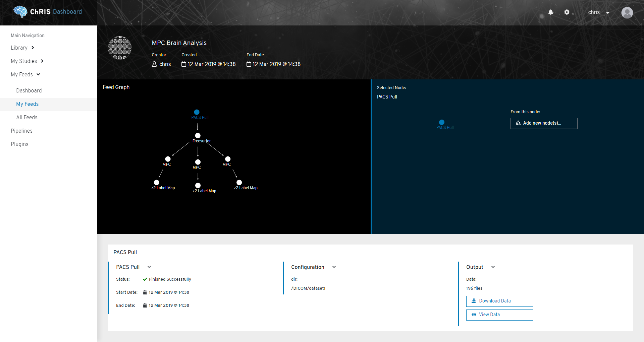Screen dimensions: 644x342
Task: Collapse the Output section
Action: (x=493, y=267)
